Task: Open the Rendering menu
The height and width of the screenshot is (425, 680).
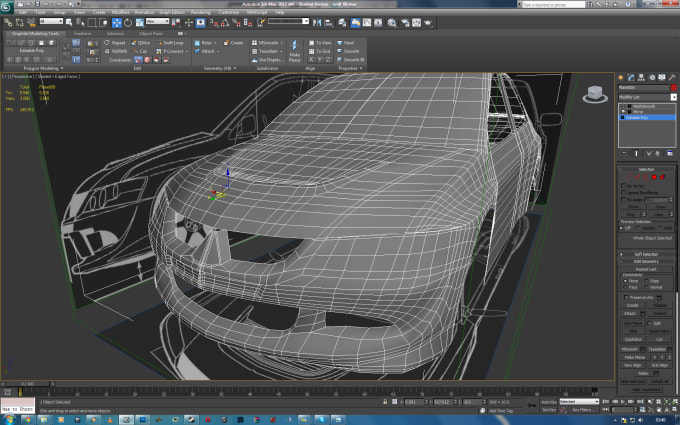Action: click(x=200, y=12)
